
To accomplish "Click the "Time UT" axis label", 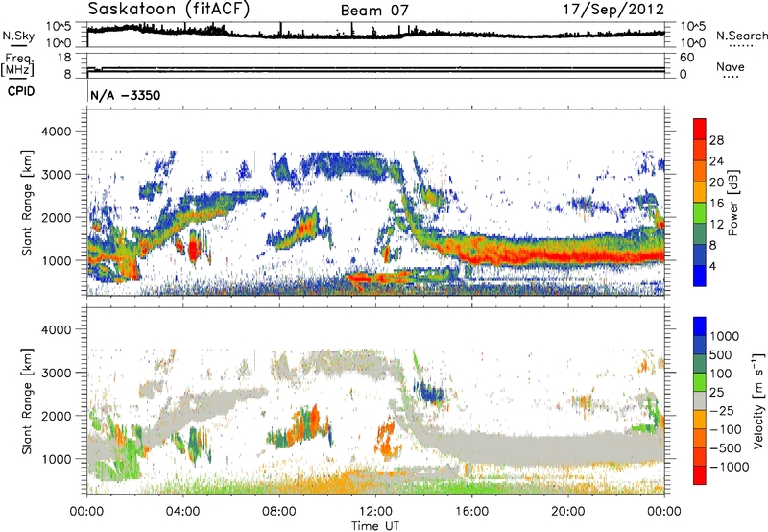I will click(375, 526).
